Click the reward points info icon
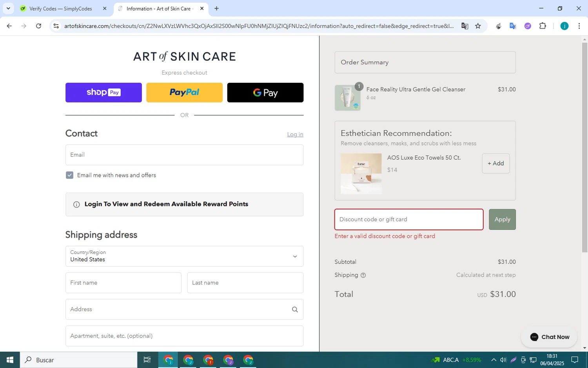Viewport: 588px width, 368px height. point(76,204)
